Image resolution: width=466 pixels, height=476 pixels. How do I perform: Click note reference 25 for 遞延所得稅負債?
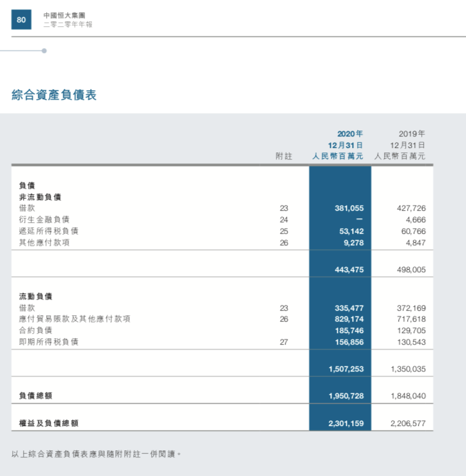click(284, 231)
